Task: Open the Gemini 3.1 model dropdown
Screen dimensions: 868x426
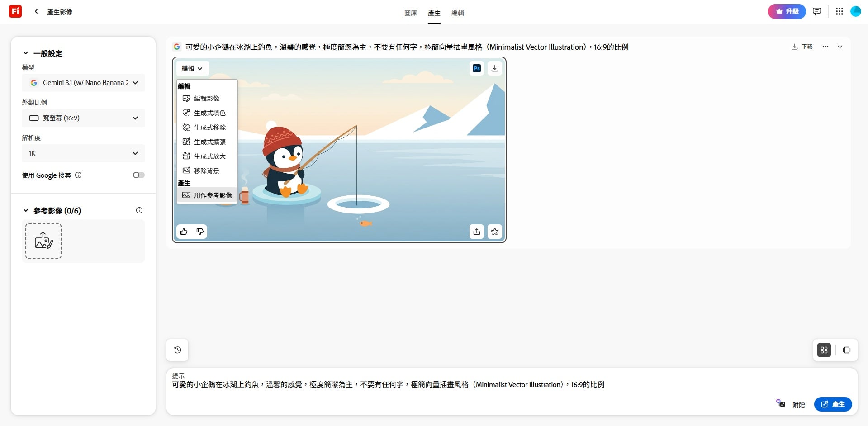Action: [x=83, y=83]
